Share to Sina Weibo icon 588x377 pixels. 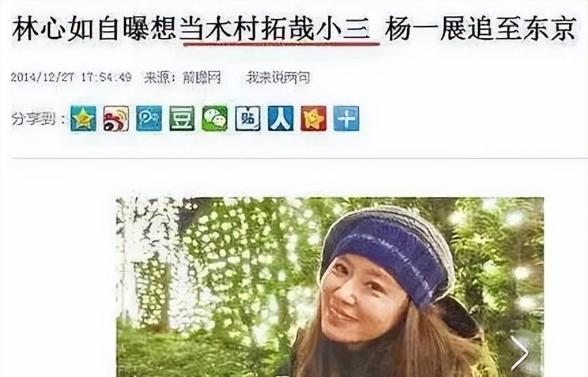click(x=116, y=118)
